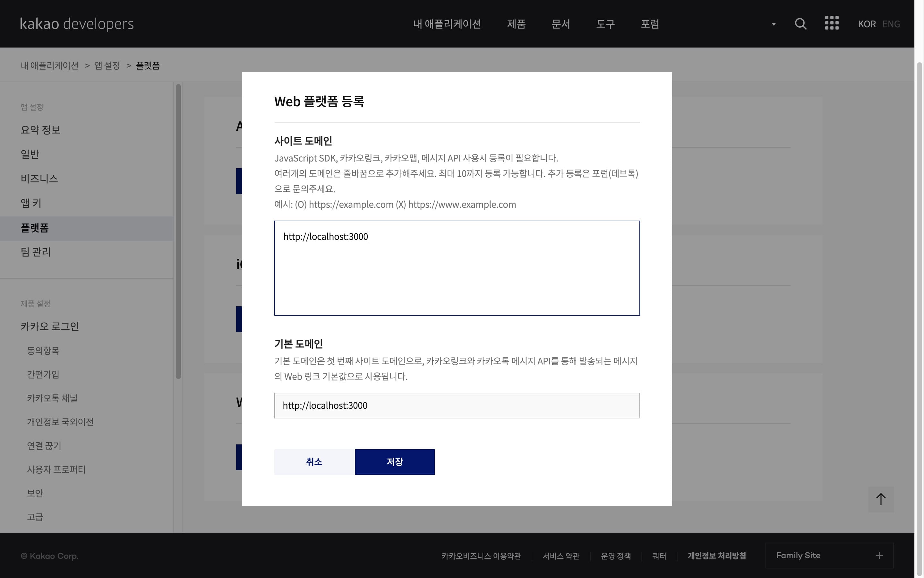Expand the account dropdown arrow in header

pyautogui.click(x=774, y=24)
